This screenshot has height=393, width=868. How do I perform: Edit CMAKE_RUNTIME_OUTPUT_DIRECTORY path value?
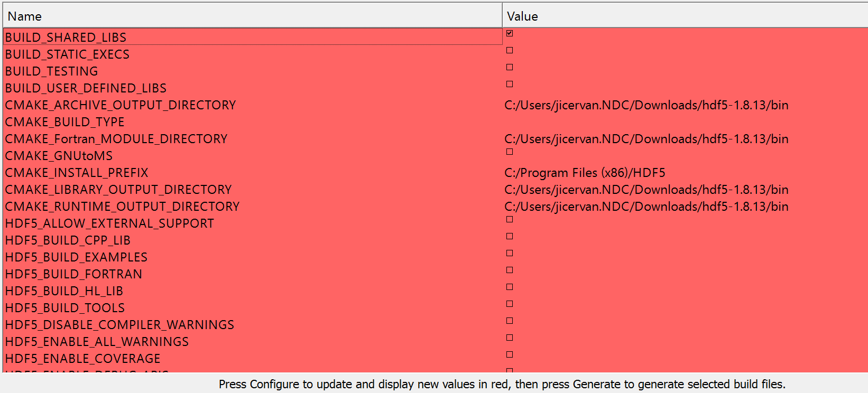pos(647,207)
